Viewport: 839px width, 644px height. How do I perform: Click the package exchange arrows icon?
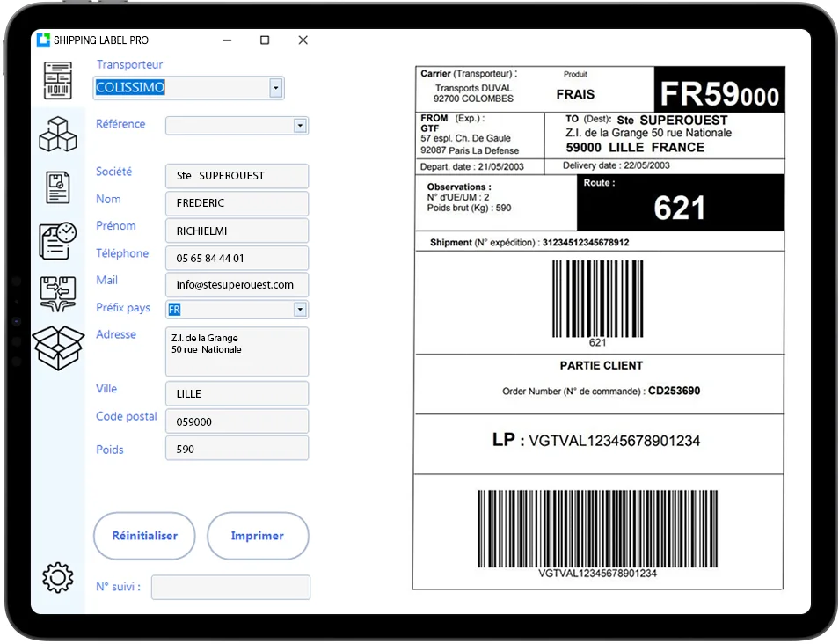58,293
